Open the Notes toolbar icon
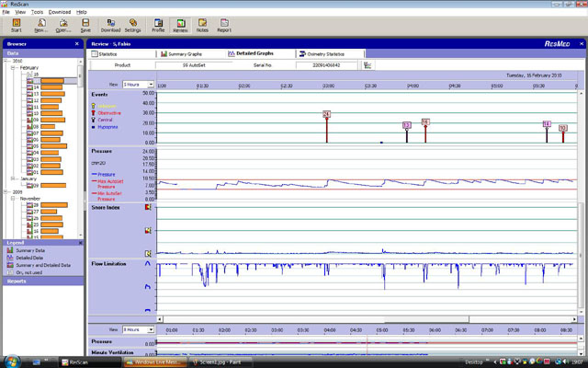 tap(202, 26)
